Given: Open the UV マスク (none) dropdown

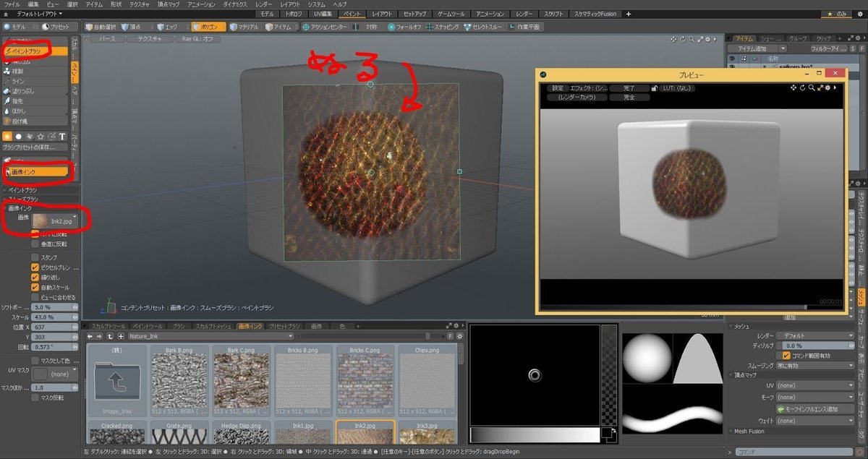Looking at the screenshot, I should (55, 374).
